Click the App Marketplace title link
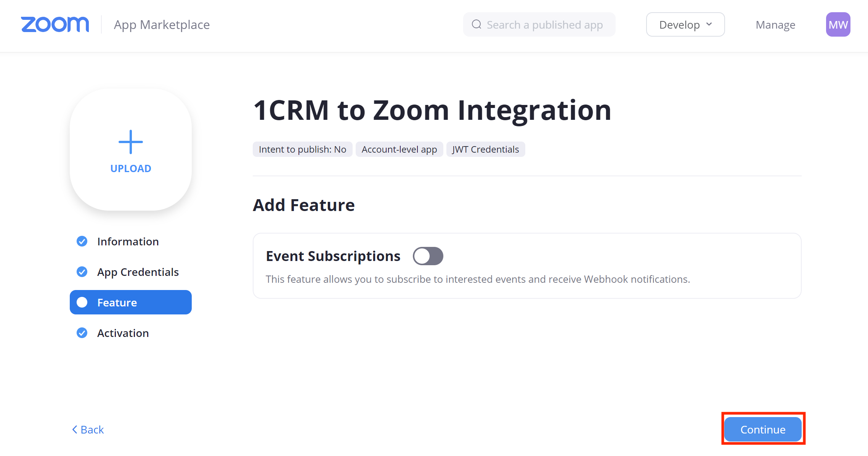The image size is (868, 456). point(162,25)
